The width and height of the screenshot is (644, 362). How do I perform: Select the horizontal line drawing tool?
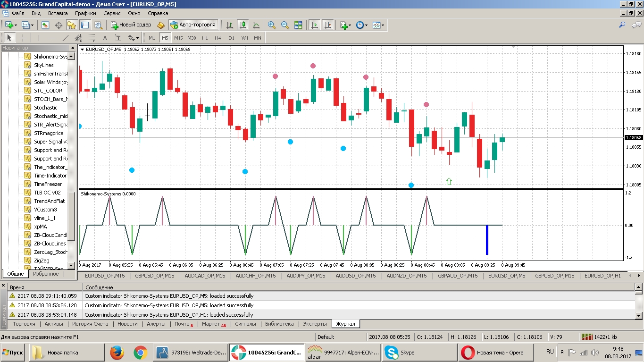pyautogui.click(x=52, y=38)
